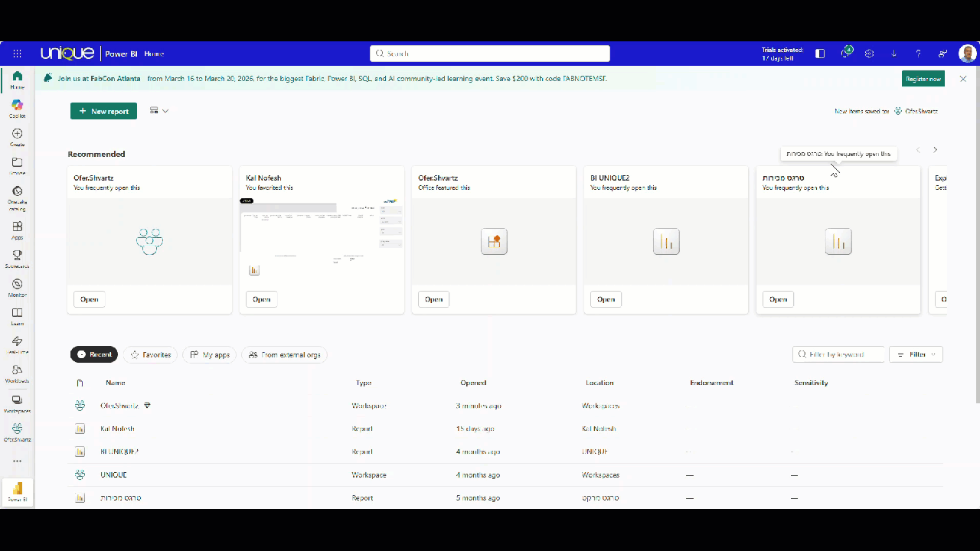This screenshot has width=980, height=551.
Task: Open the Monitor hub icon
Action: 17,288
